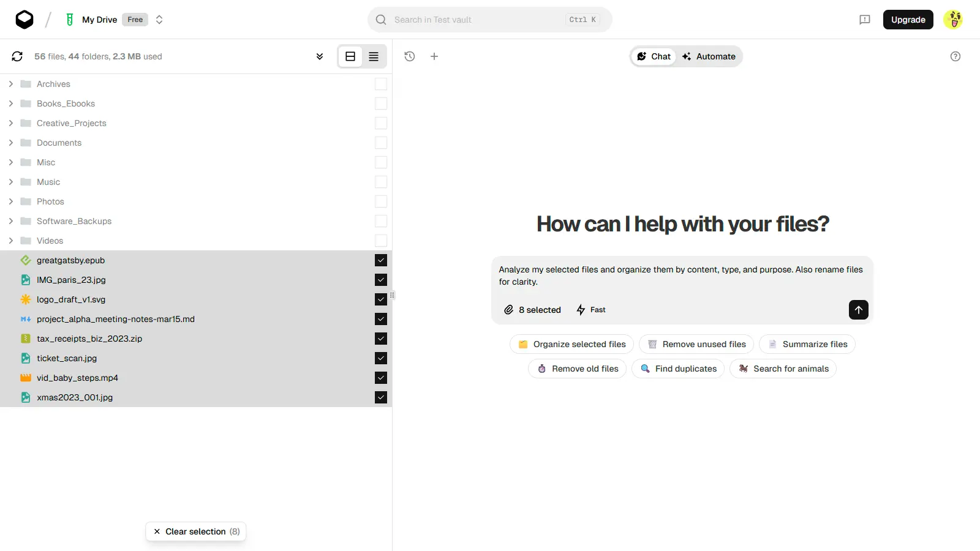Open the user avatar menu
Image resolution: width=980 pixels, height=551 pixels.
click(x=953, y=20)
